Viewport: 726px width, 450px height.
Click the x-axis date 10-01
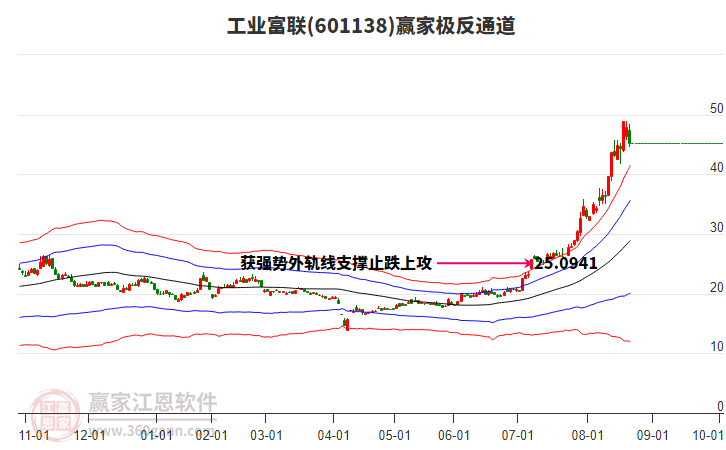[708, 436]
